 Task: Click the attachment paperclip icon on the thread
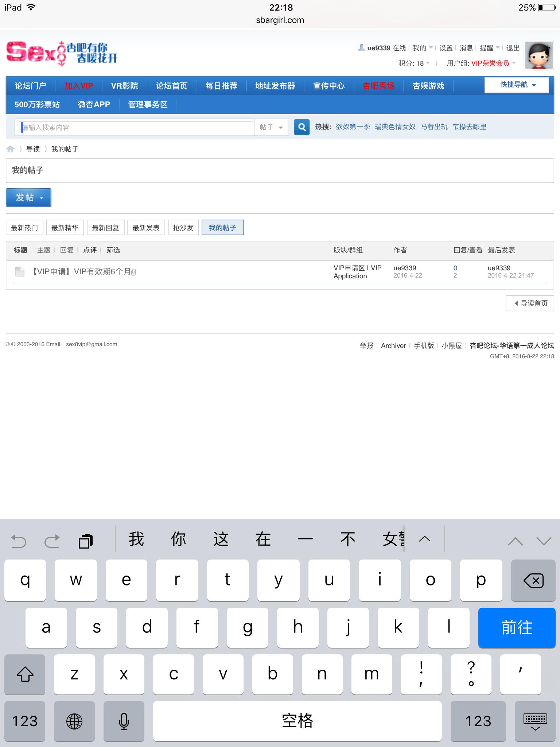[x=133, y=272]
